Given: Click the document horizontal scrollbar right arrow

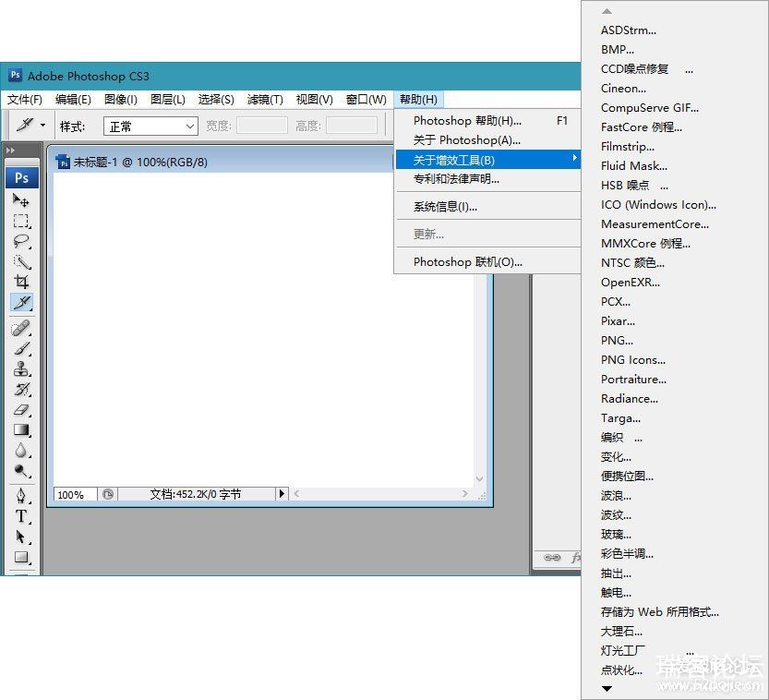Looking at the screenshot, I should point(464,493).
